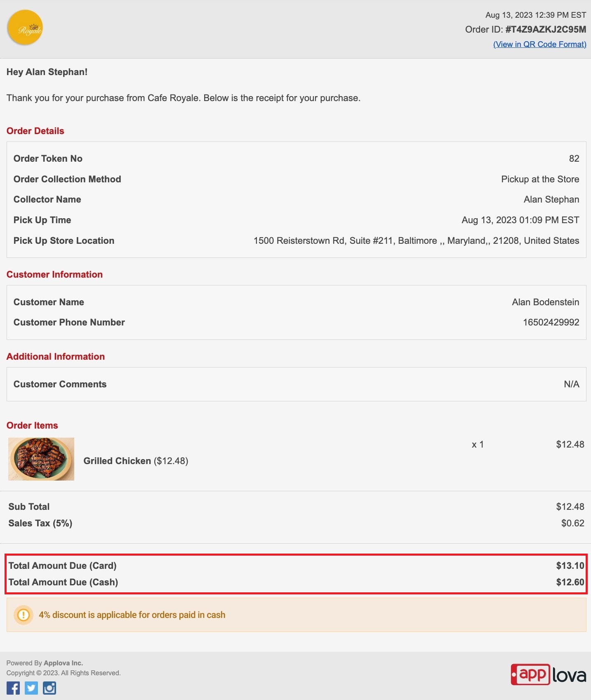The width and height of the screenshot is (591, 700).
Task: Click the Total Amount Due (Cash) value
Action: (570, 582)
